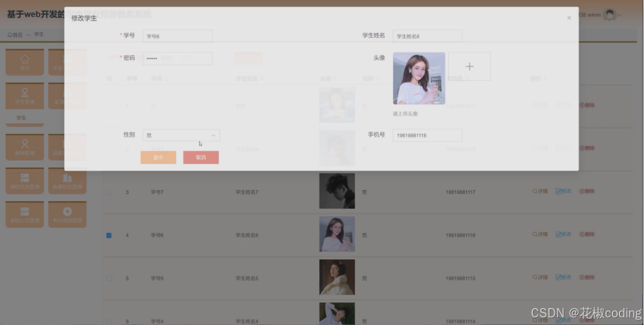Click the 取消 button

tap(201, 158)
